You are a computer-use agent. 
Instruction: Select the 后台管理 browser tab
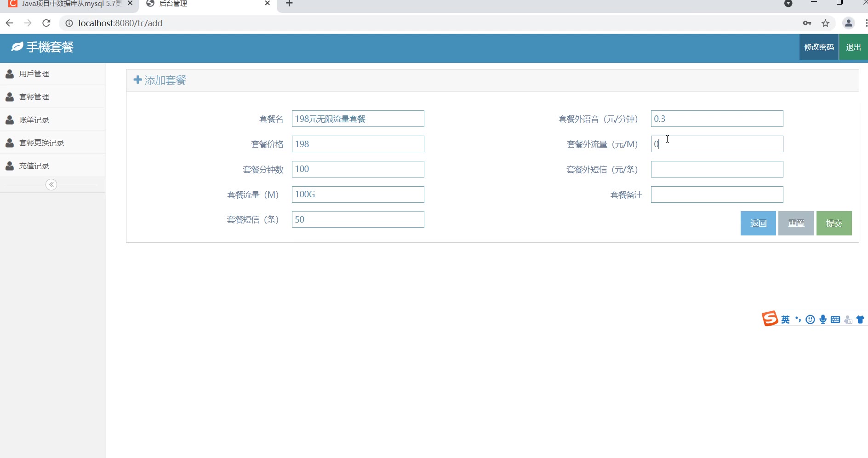[208, 4]
